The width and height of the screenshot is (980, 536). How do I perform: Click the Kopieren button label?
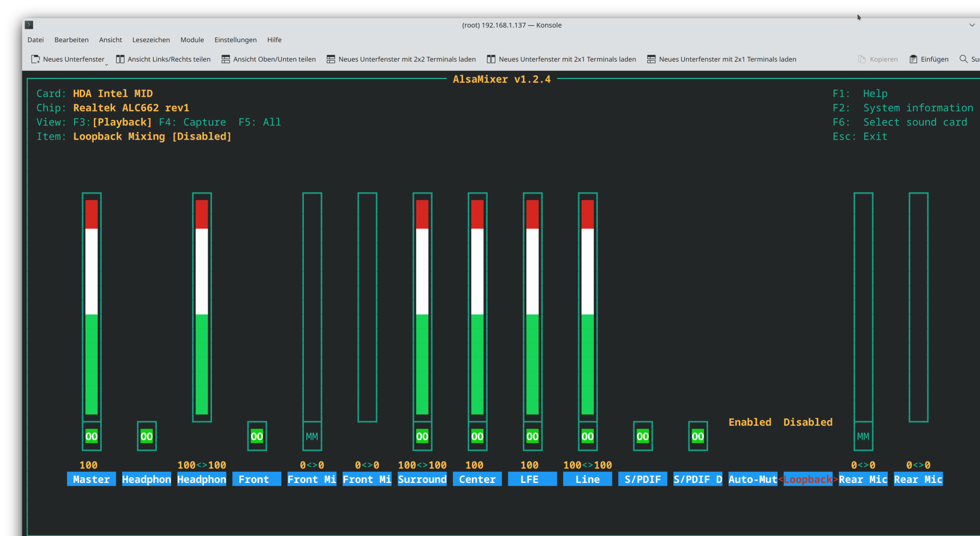click(x=884, y=59)
